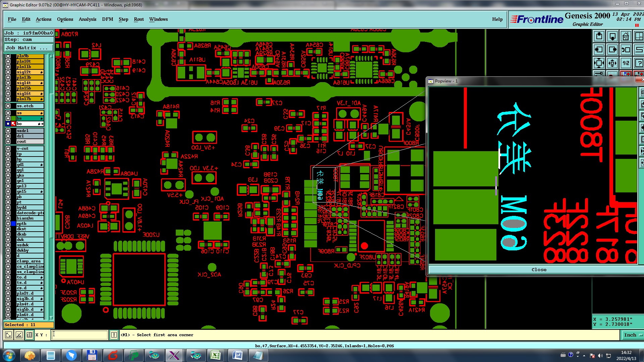644x362 pixels.
Task: Click the pan right view icon
Action: pos(612,50)
